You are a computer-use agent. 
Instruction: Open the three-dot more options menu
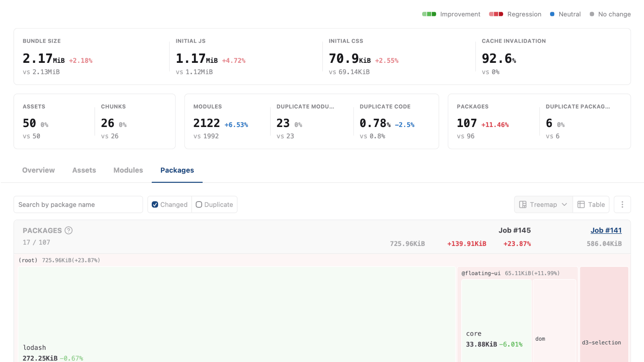[x=622, y=204]
